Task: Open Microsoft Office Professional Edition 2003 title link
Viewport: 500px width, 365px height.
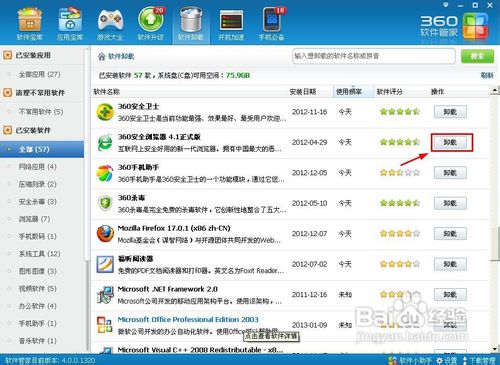Action: point(188,319)
